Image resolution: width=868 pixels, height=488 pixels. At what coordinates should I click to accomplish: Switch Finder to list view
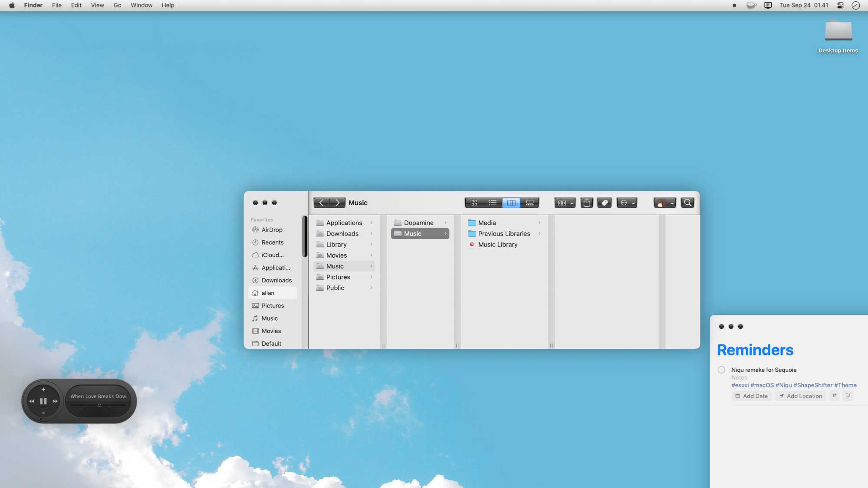pyautogui.click(x=493, y=203)
